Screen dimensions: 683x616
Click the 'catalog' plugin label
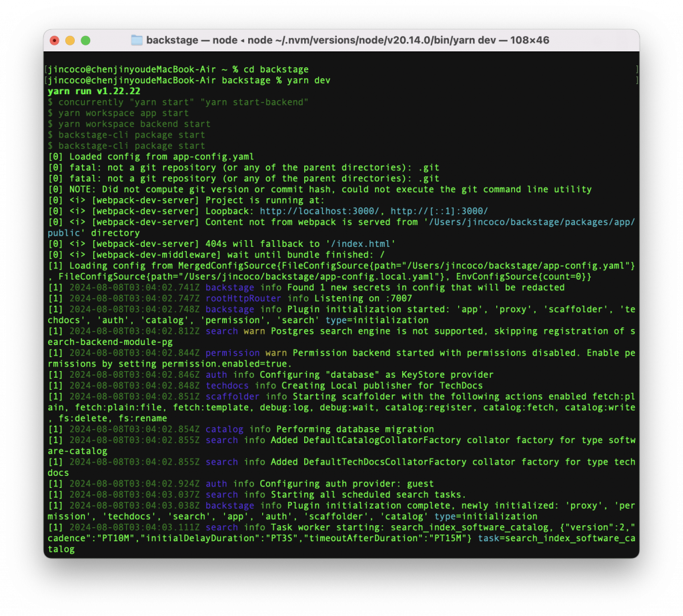click(224, 429)
